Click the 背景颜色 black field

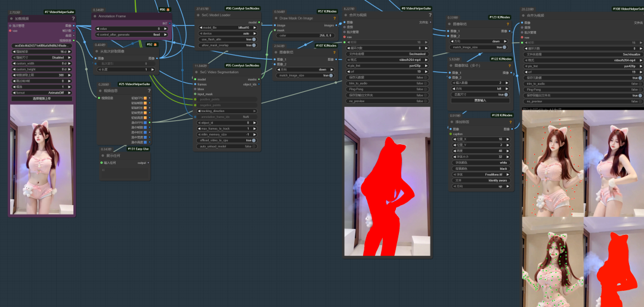tap(481, 168)
